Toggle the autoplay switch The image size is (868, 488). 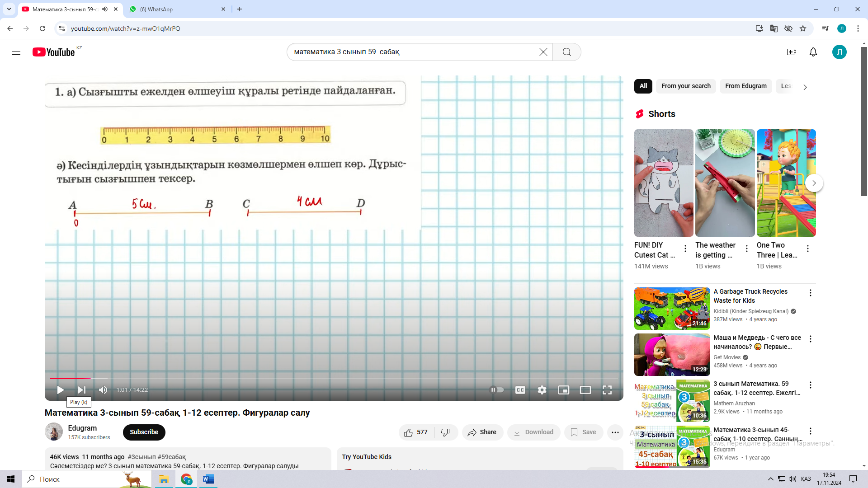click(x=497, y=390)
